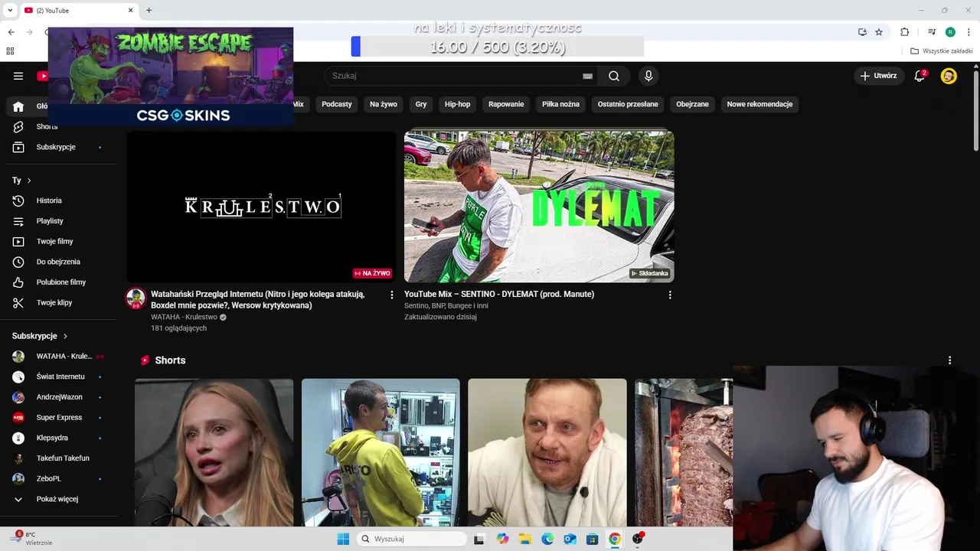Open Outlook from the taskbar
The image size is (980, 551).
[x=570, y=539]
